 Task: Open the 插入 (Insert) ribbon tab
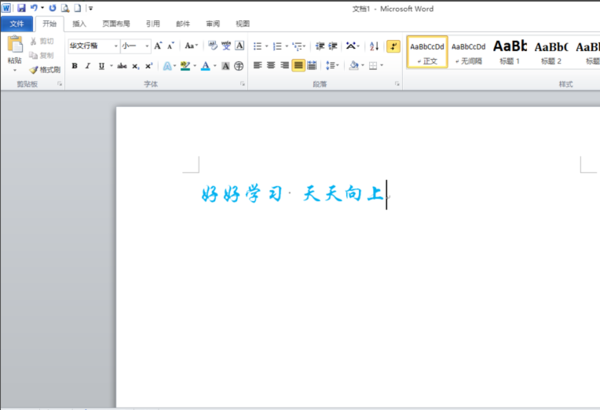click(x=79, y=23)
